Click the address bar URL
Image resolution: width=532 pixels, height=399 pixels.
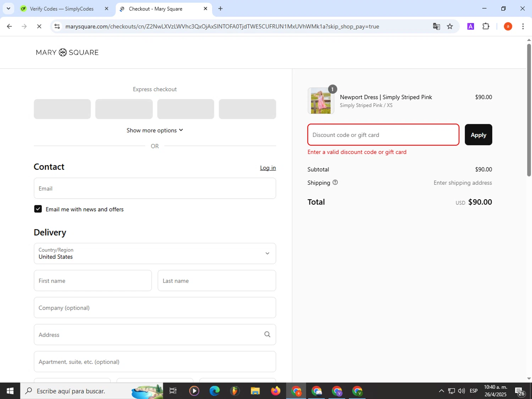[222, 26]
